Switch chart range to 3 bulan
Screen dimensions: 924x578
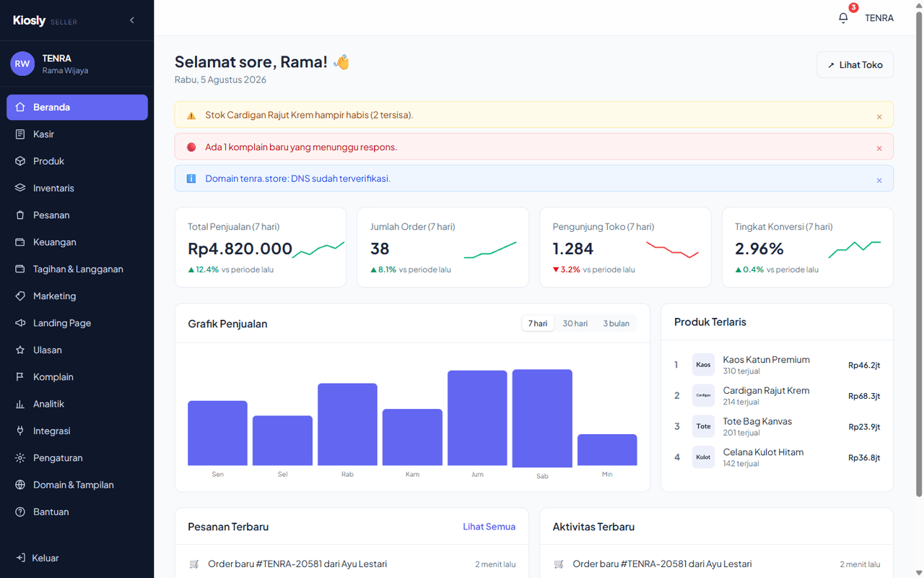(616, 324)
